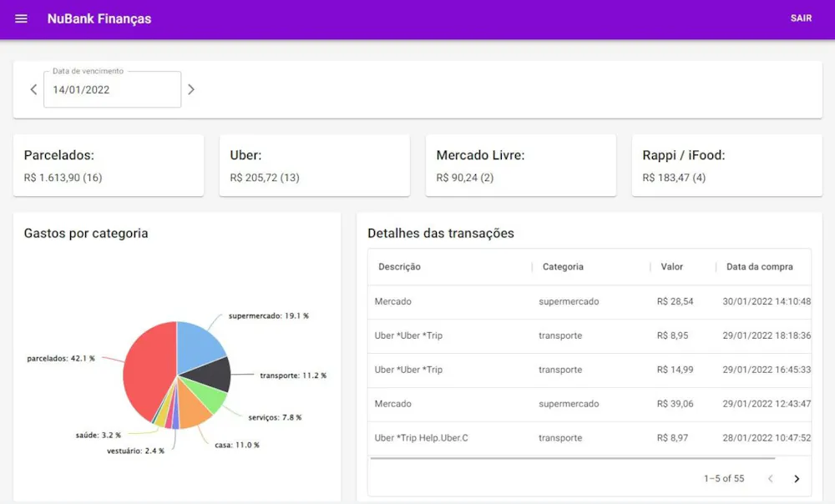The image size is (835, 504).
Task: Click the Data de vencimento date field
Action: pyautogui.click(x=113, y=89)
